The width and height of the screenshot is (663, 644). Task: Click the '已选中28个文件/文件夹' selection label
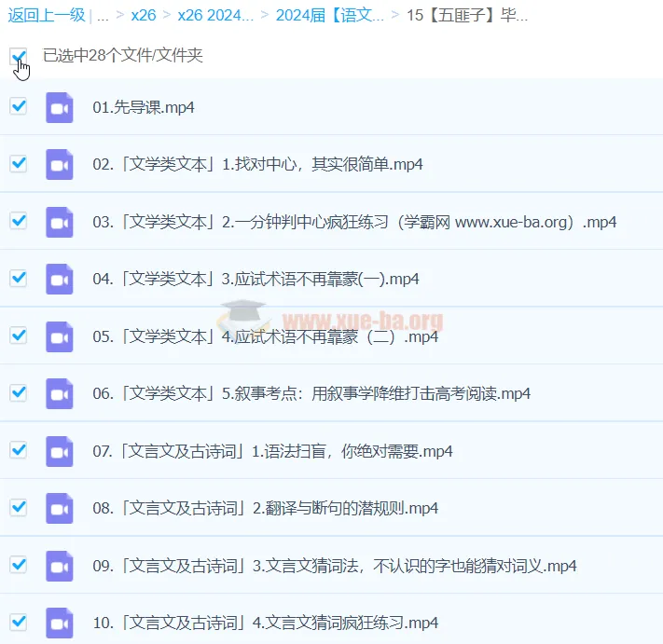point(123,55)
